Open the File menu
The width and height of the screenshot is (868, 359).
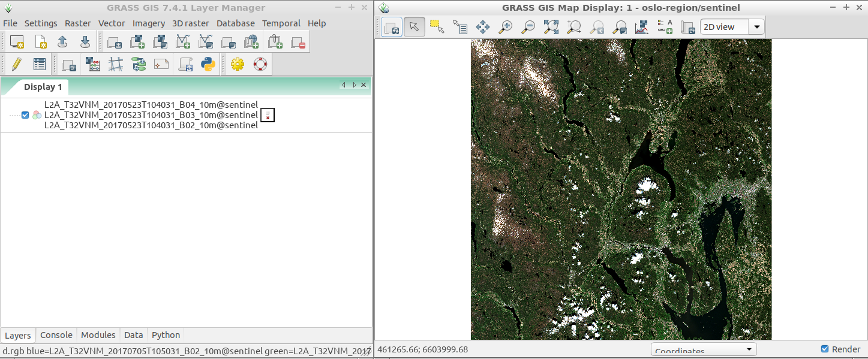point(10,23)
